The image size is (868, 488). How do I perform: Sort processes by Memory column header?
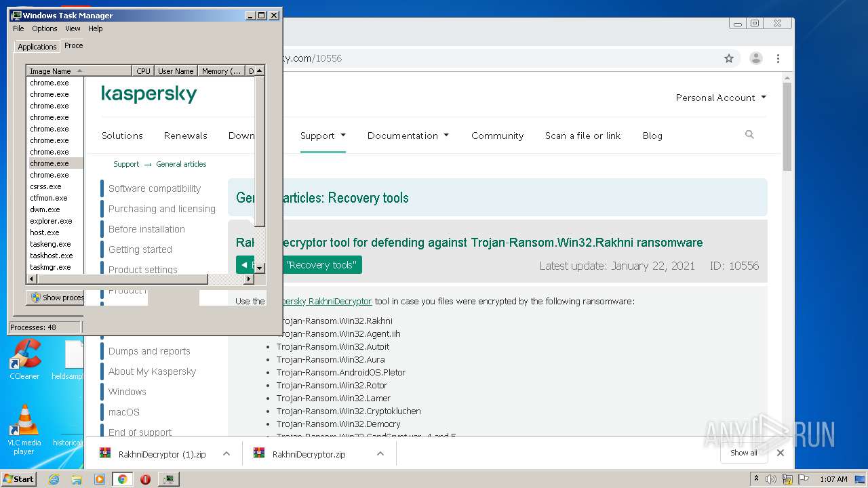(221, 70)
